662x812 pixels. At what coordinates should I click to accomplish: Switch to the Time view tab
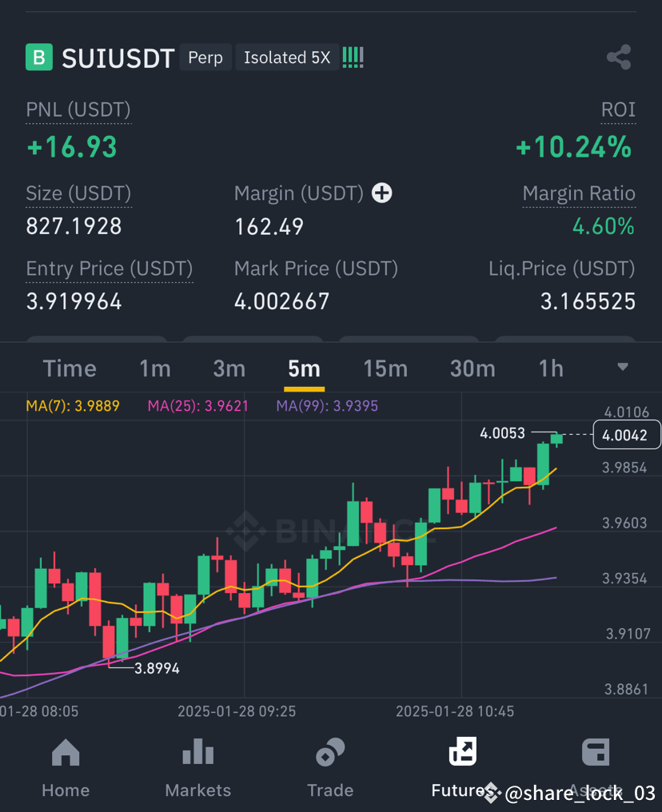pos(69,368)
